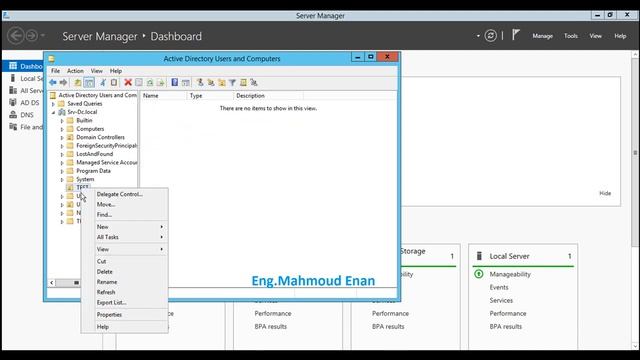Click the red X Delete toolbar icon
The width and height of the screenshot is (640, 360).
(x=128, y=82)
